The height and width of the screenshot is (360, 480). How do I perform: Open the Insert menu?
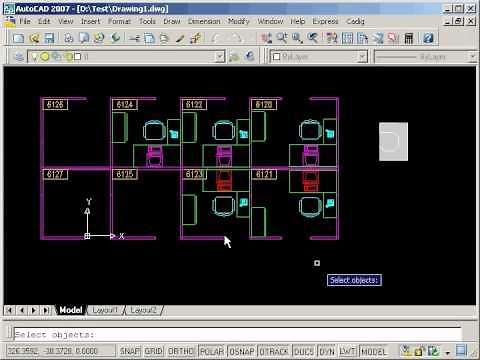pos(90,21)
